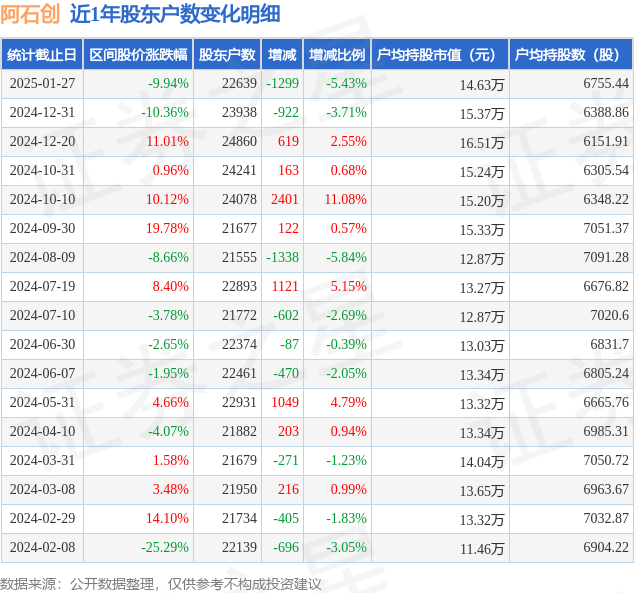Click the date cell 2024-06-30
The height and width of the screenshot is (593, 634).
coord(42,344)
